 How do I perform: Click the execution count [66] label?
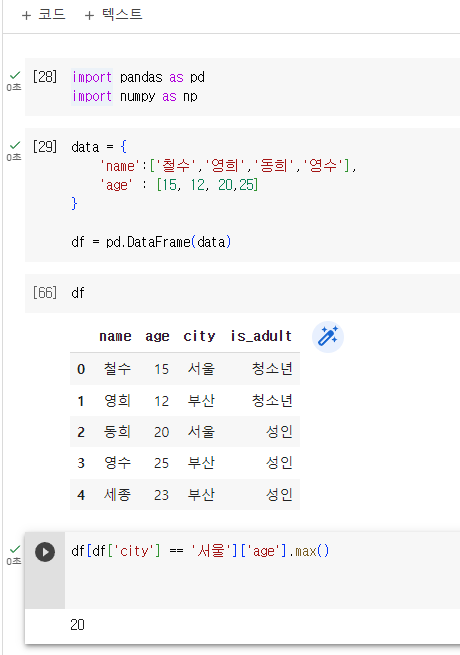click(x=45, y=293)
